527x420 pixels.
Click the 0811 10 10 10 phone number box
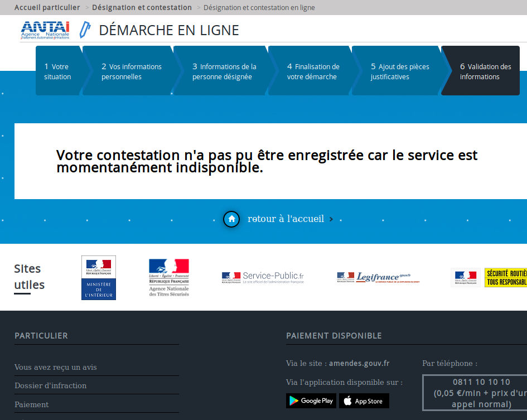475,393
